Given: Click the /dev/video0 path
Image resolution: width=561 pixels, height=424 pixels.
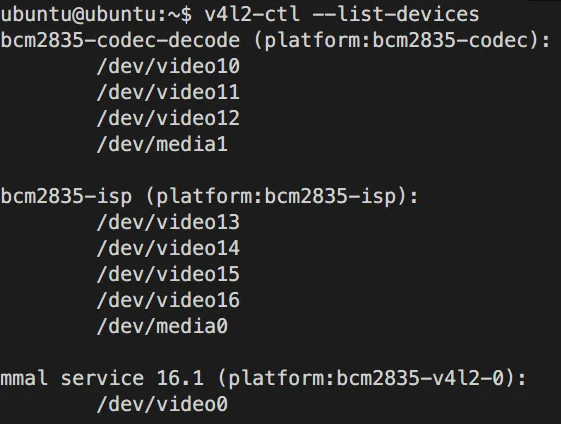Looking at the screenshot, I should point(162,404).
